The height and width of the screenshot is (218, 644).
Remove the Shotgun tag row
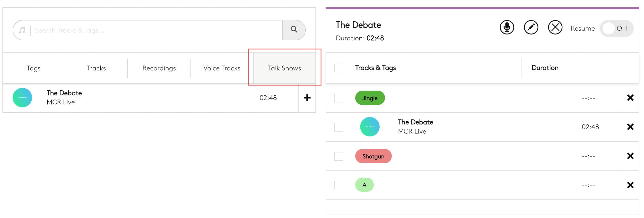630,156
